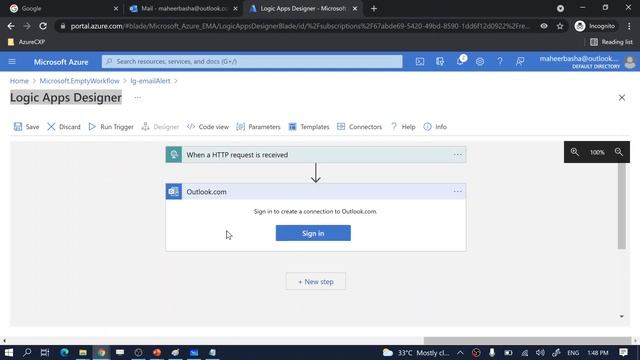Zoom in on the designer canvas
Image resolution: width=640 pixels, height=360 pixels.
coord(575,152)
